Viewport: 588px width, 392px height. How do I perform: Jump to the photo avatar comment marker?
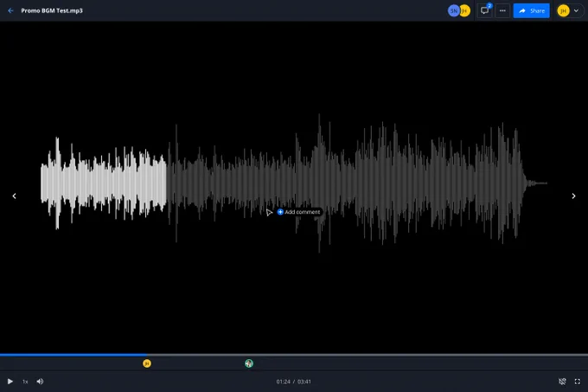[249, 363]
